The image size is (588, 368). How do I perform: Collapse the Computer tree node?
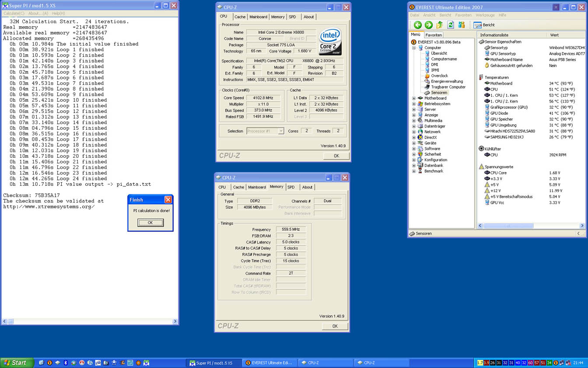(413, 48)
